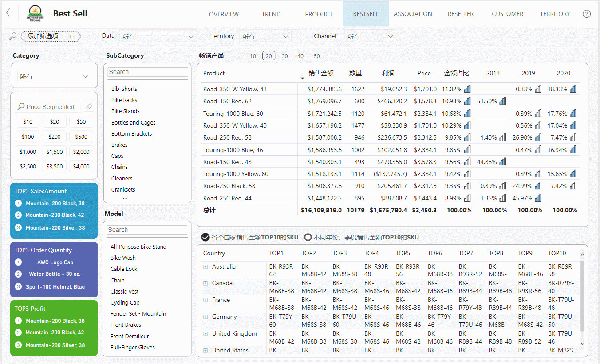This screenshot has height=364, width=600.
Task: Open the TREND tab
Action: tap(271, 14)
